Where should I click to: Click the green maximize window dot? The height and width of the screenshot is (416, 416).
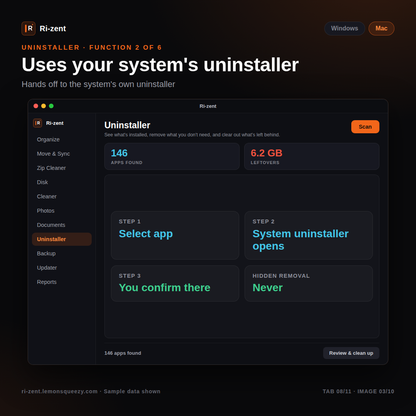click(x=51, y=106)
